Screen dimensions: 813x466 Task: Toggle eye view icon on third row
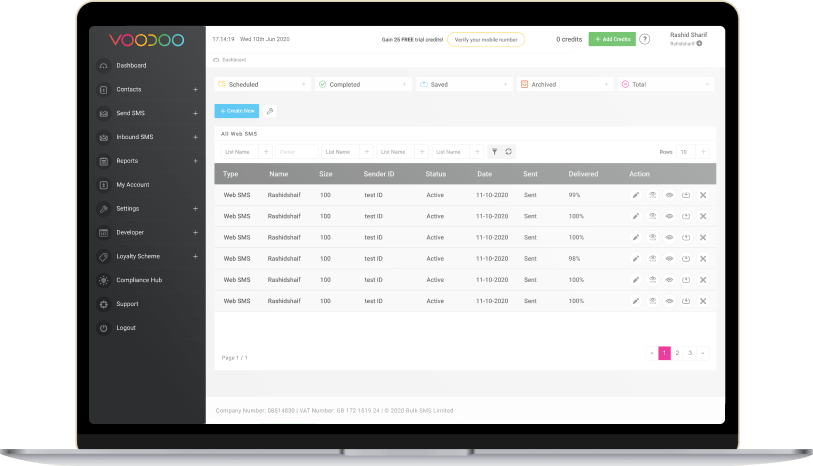click(x=669, y=237)
